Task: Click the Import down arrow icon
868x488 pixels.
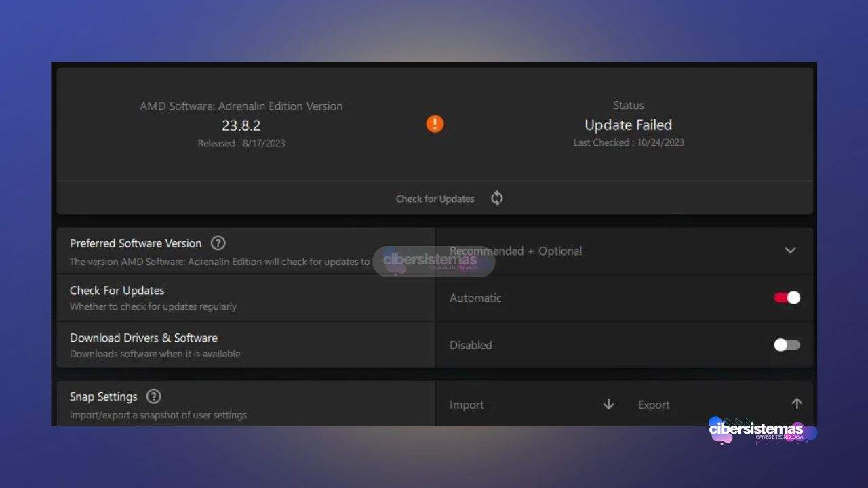Action: [x=608, y=405]
